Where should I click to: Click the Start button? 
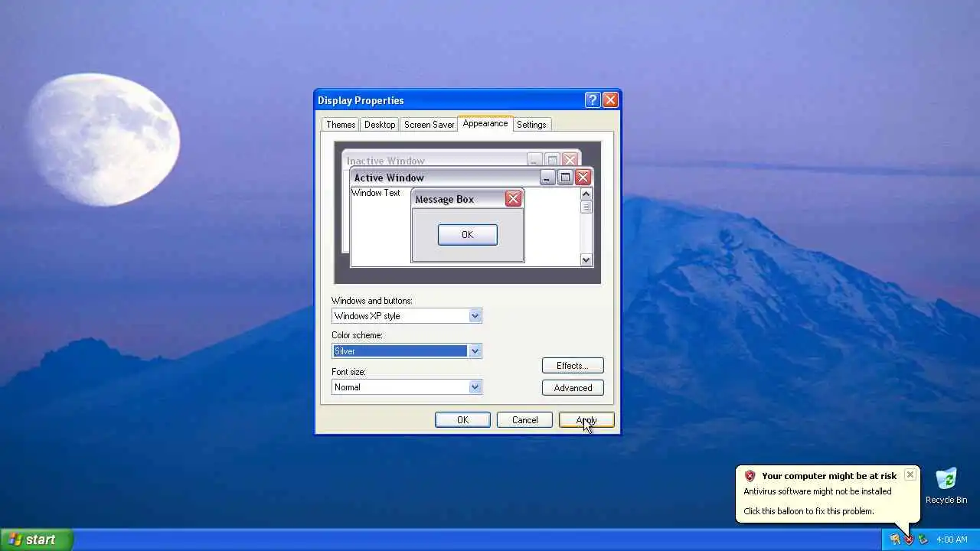(36, 540)
